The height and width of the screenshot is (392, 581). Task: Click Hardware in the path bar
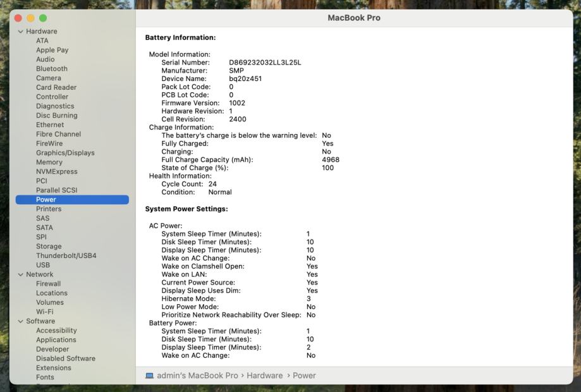(x=264, y=376)
